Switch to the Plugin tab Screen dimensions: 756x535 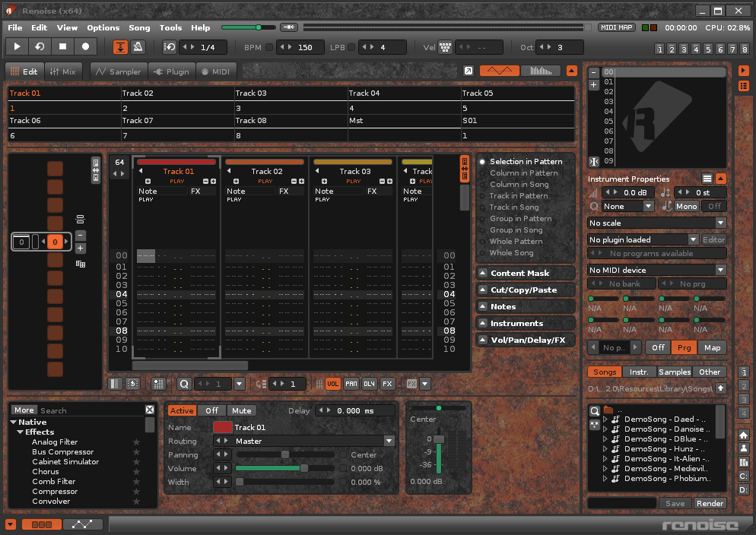pos(172,71)
